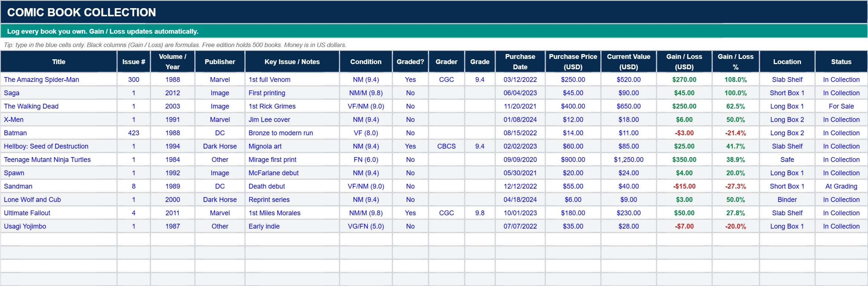This screenshot has width=868, height=286.
Task: Click the "1st Miles Morales" note
Action: coord(292,213)
